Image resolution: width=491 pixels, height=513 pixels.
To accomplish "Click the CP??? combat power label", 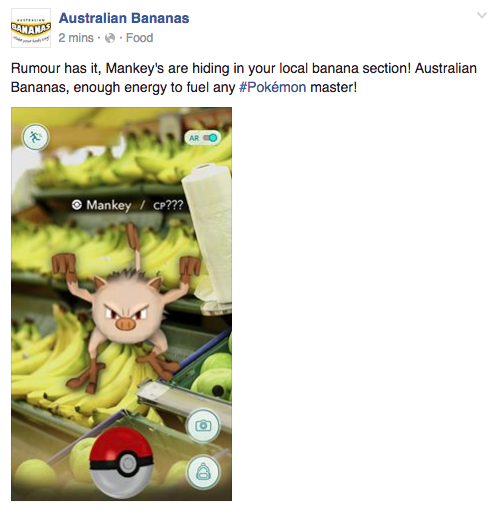I will click(168, 205).
